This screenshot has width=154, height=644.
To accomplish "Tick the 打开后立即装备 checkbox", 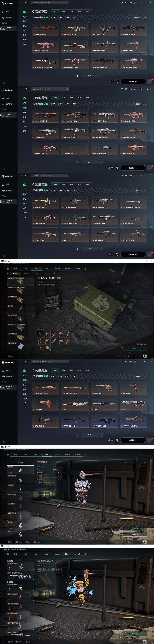I will point(135,344).
